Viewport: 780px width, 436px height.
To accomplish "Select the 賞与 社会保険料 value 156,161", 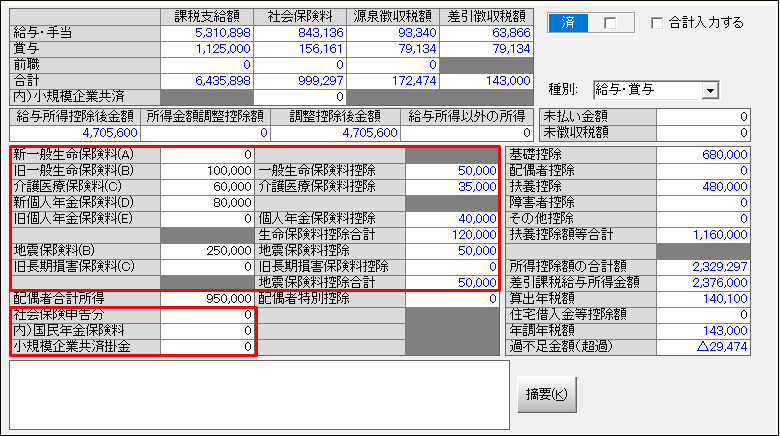I will click(x=300, y=48).
